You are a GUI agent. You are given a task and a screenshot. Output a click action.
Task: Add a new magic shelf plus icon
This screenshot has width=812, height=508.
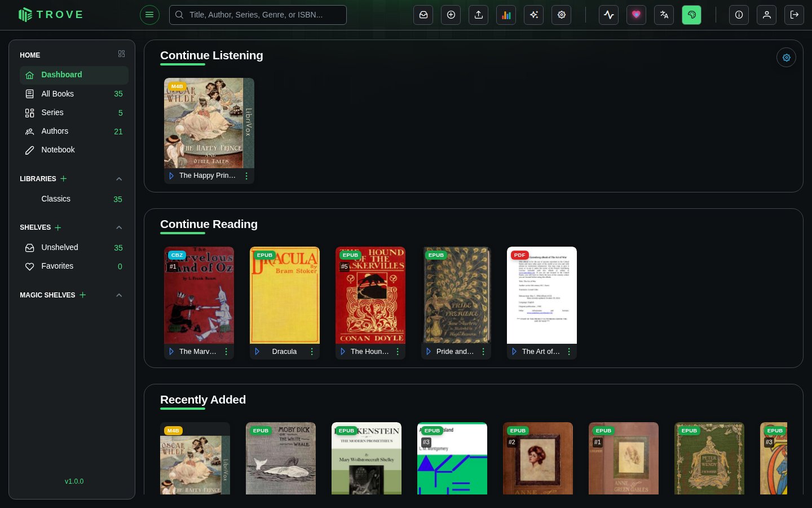(83, 295)
